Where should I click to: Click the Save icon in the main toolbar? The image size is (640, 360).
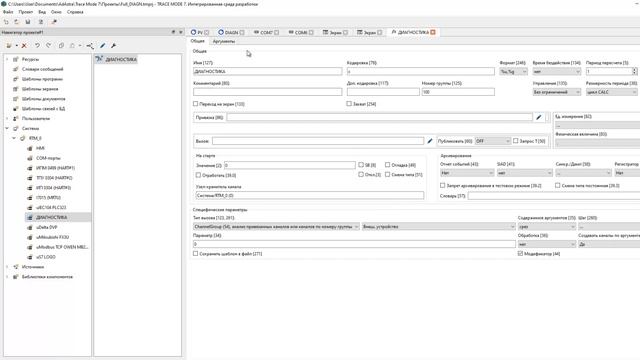point(28,22)
